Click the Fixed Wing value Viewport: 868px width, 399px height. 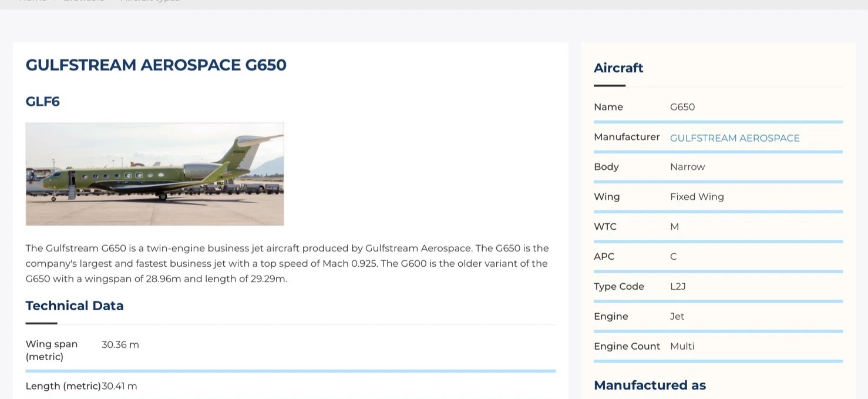(x=697, y=197)
